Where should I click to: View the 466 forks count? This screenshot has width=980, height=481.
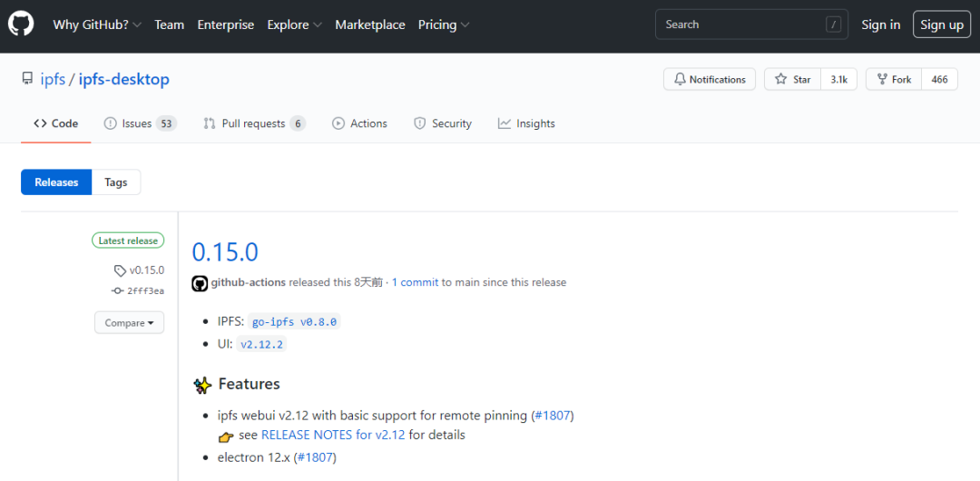[939, 80]
